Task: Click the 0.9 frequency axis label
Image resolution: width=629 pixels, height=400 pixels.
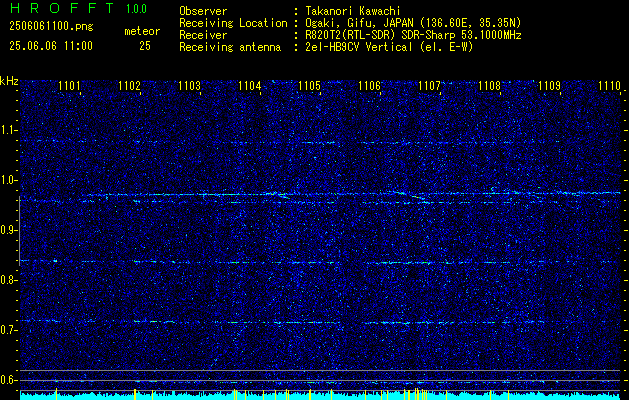Action: point(8,230)
